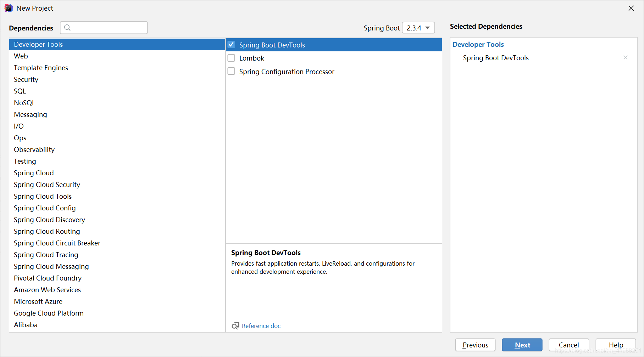The height and width of the screenshot is (357, 644).
Task: Open the Spring Boot version dropdown
Action: (418, 28)
